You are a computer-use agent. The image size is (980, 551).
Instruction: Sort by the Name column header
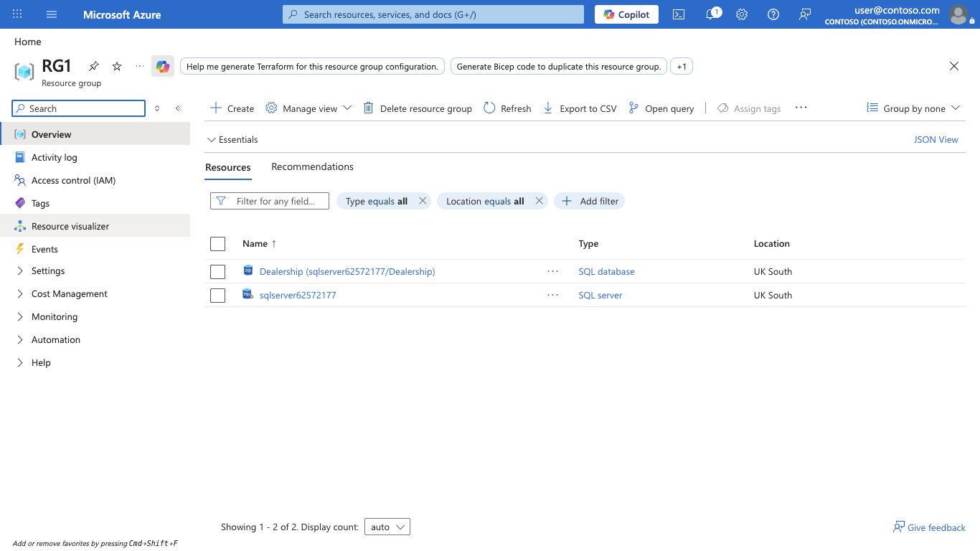(x=259, y=244)
